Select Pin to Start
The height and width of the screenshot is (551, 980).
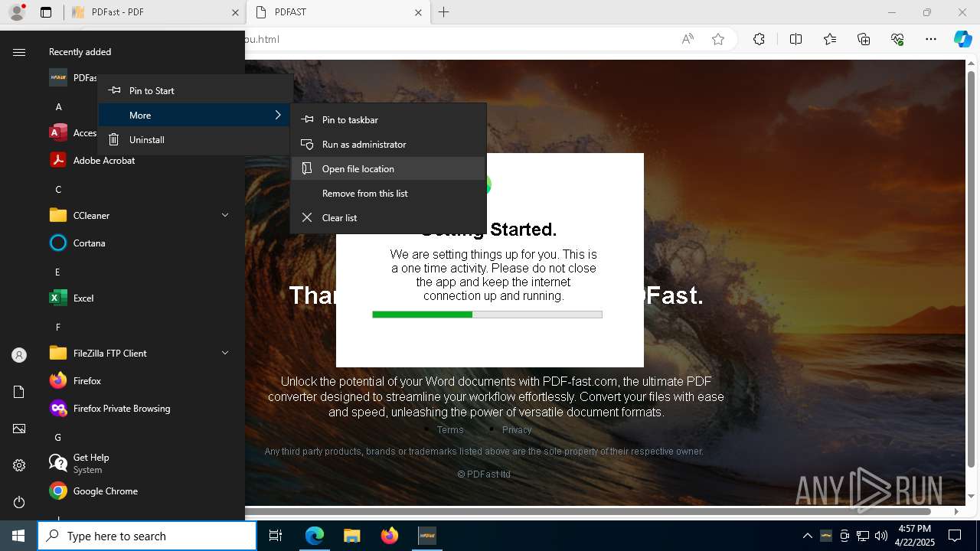(194, 90)
